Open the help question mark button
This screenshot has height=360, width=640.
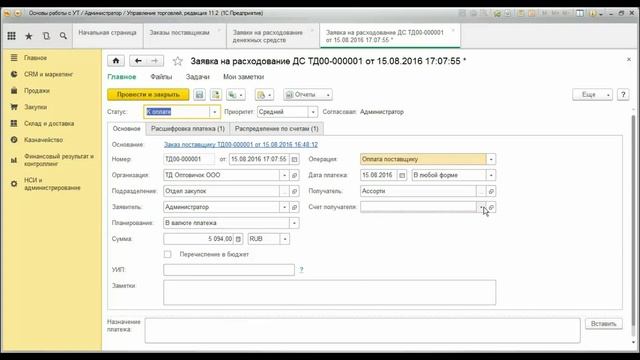pyautogui.click(x=623, y=95)
